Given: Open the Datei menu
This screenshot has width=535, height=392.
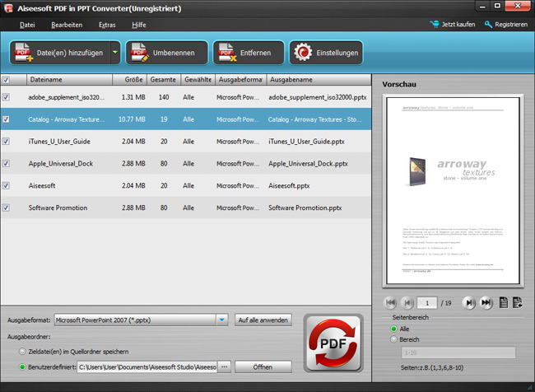Looking at the screenshot, I should (27, 25).
